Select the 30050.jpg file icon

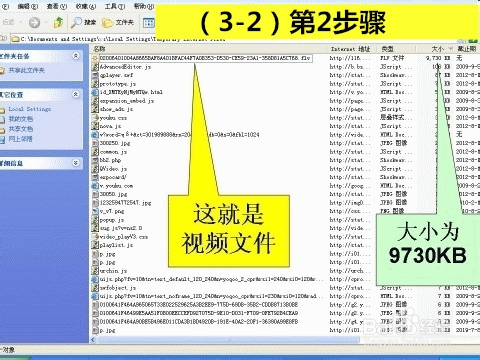95,194
